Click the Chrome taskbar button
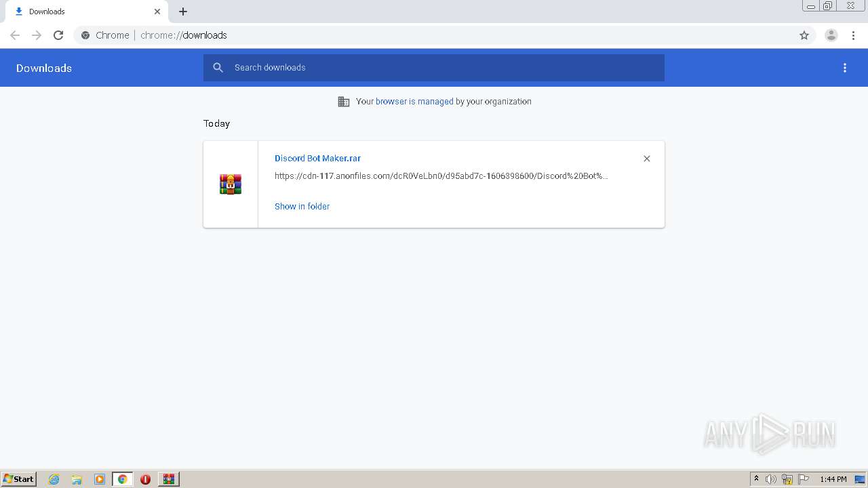Image resolution: width=868 pixels, height=488 pixels. coord(122,479)
